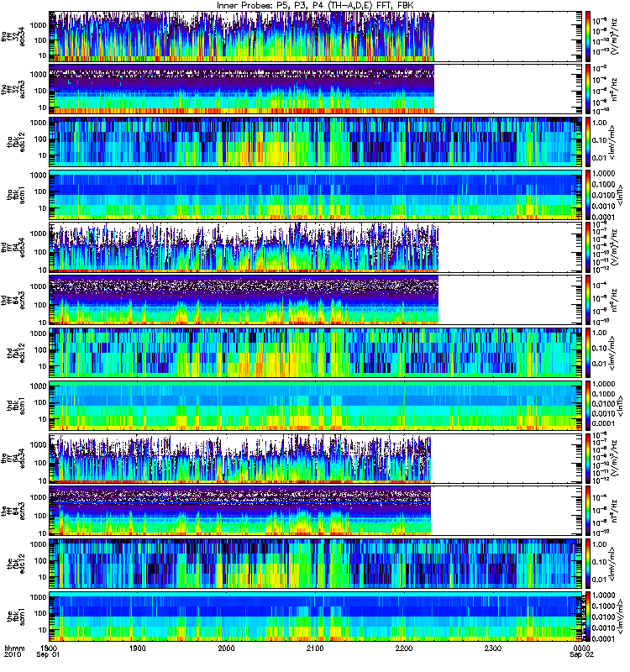The image size is (630, 672).
Task: Click the '<|nT|>' unit label of thd scm1
Action: (x=620, y=406)
